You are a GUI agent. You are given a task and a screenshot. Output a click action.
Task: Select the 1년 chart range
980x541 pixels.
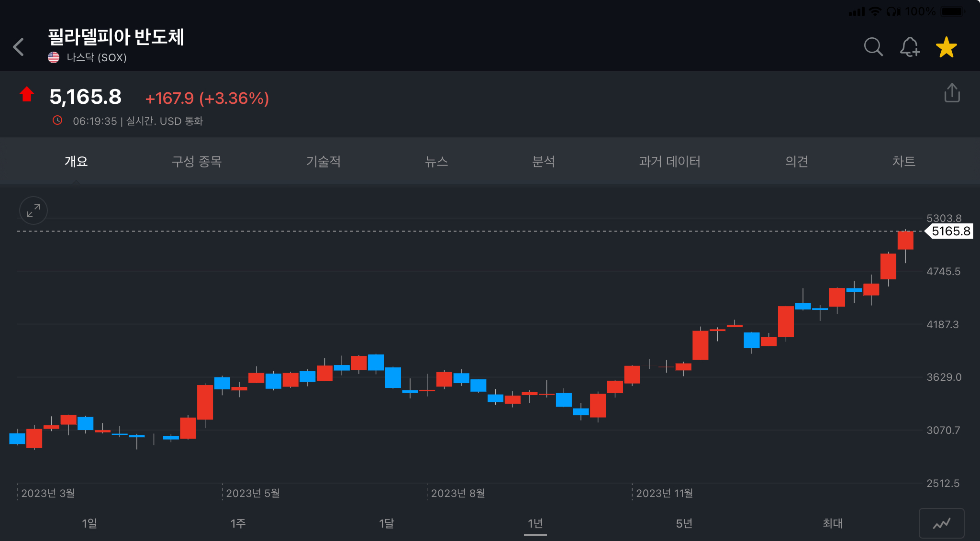[535, 523]
